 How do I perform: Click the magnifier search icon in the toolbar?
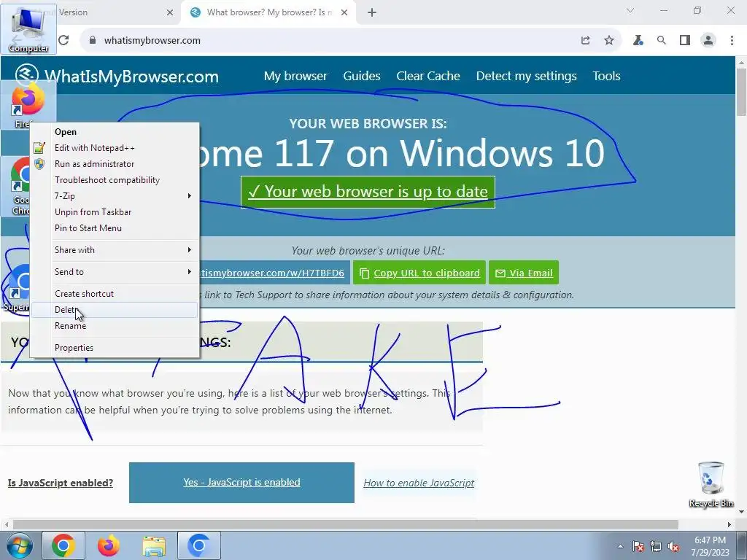click(x=661, y=41)
